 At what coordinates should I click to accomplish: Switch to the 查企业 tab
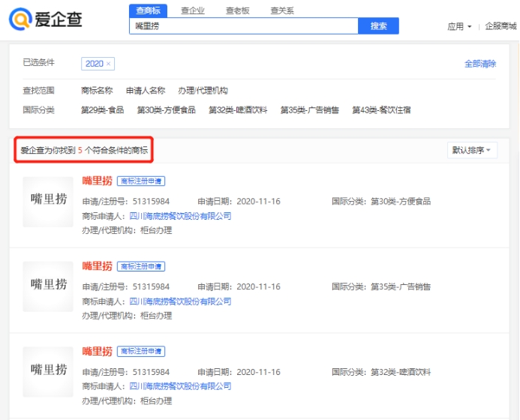193,10
